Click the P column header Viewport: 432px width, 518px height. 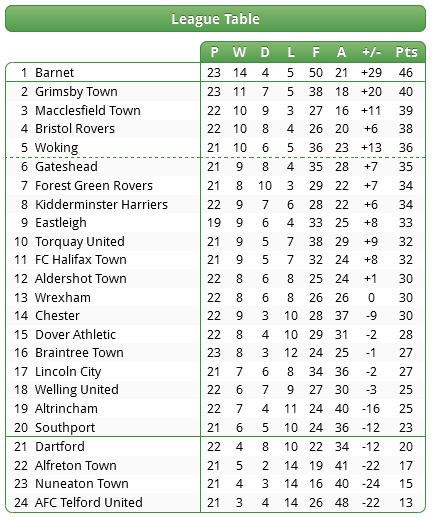point(214,52)
